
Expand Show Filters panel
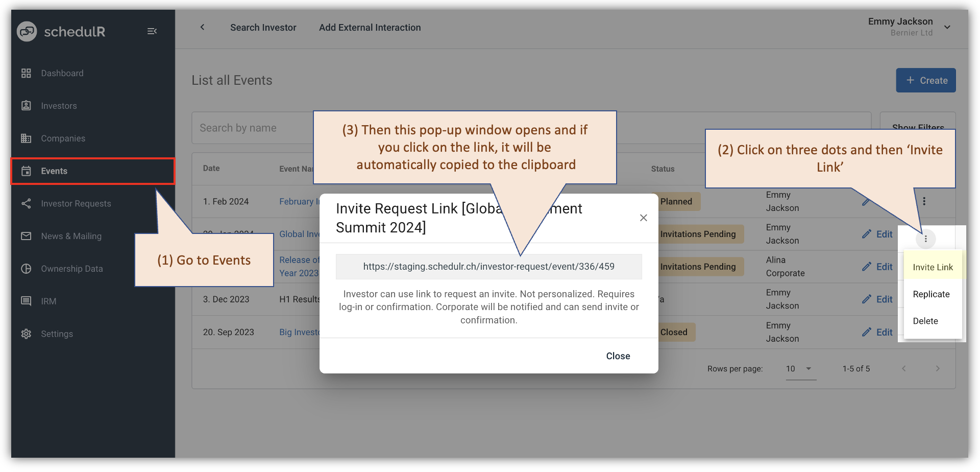click(918, 128)
